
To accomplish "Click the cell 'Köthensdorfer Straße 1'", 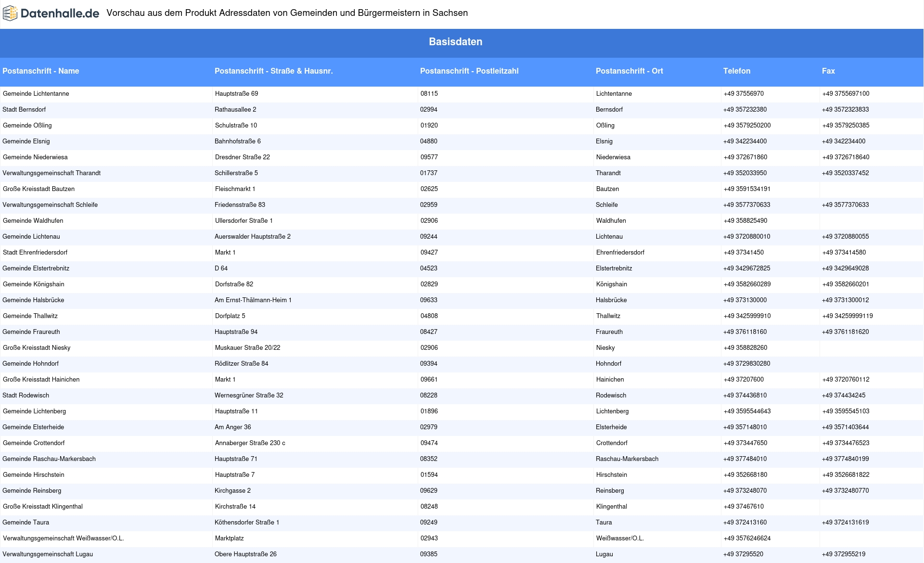I will point(247,523).
